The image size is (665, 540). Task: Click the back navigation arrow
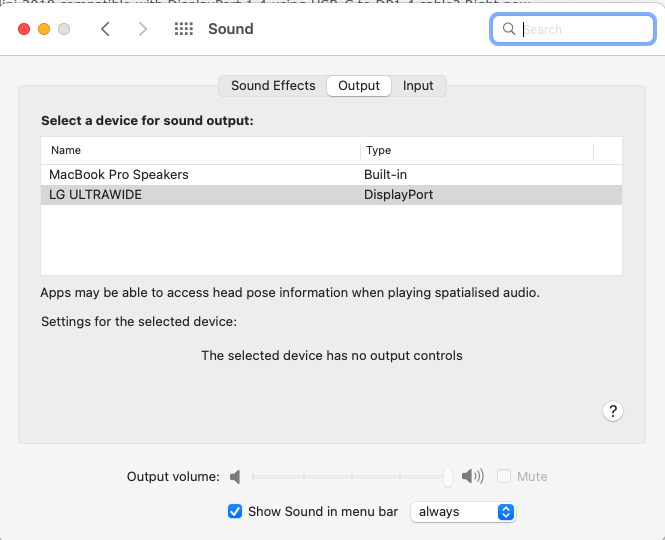pyautogui.click(x=105, y=29)
